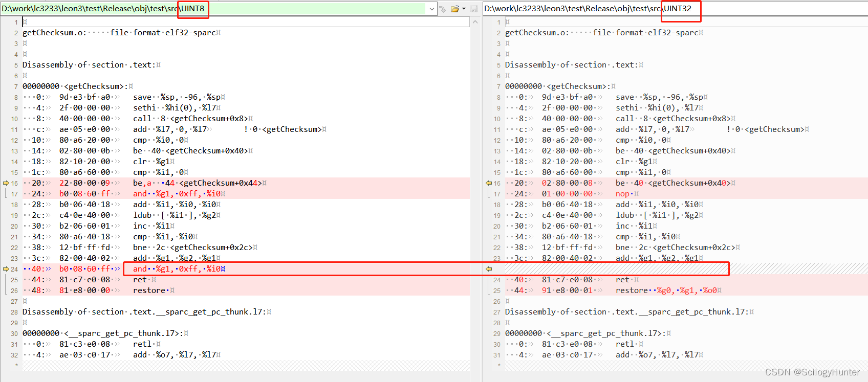Image resolution: width=868 pixels, height=382 pixels.
Task: Copy left line 24 difference to right
Action: (x=6, y=269)
